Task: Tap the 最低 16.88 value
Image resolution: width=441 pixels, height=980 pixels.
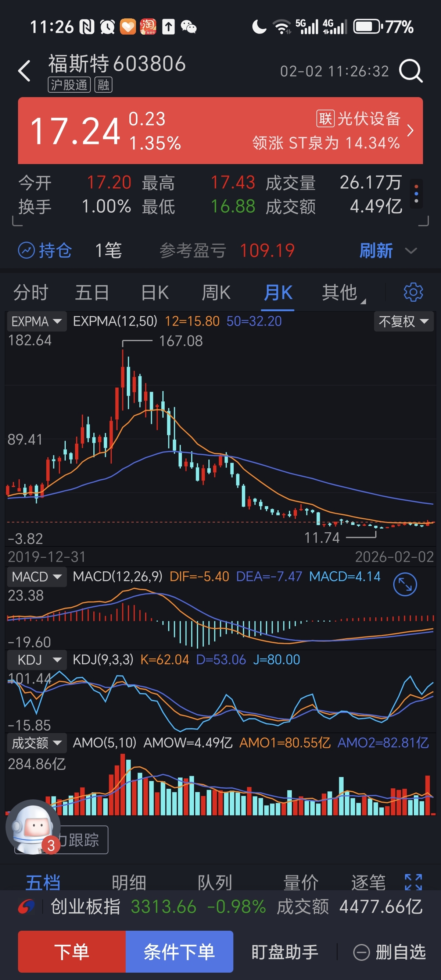Action: click(233, 206)
